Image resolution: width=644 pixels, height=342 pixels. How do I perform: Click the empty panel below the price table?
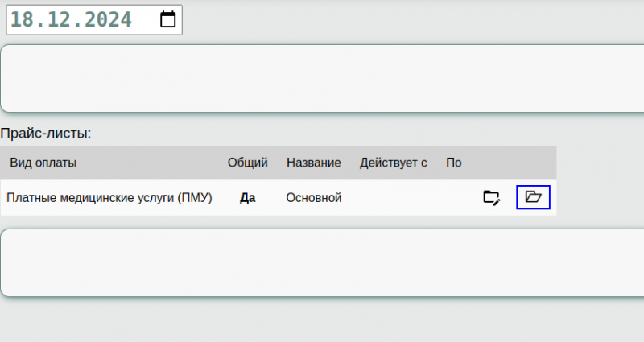[x=322, y=262]
